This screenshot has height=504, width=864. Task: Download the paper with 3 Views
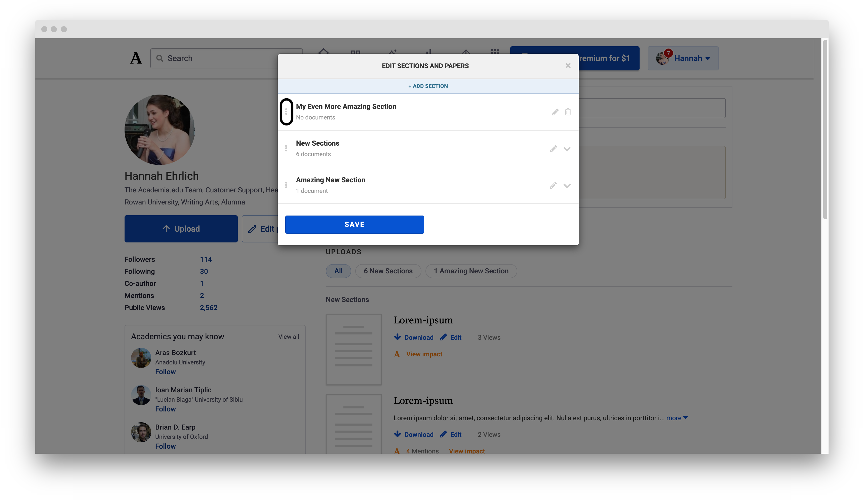pos(414,338)
